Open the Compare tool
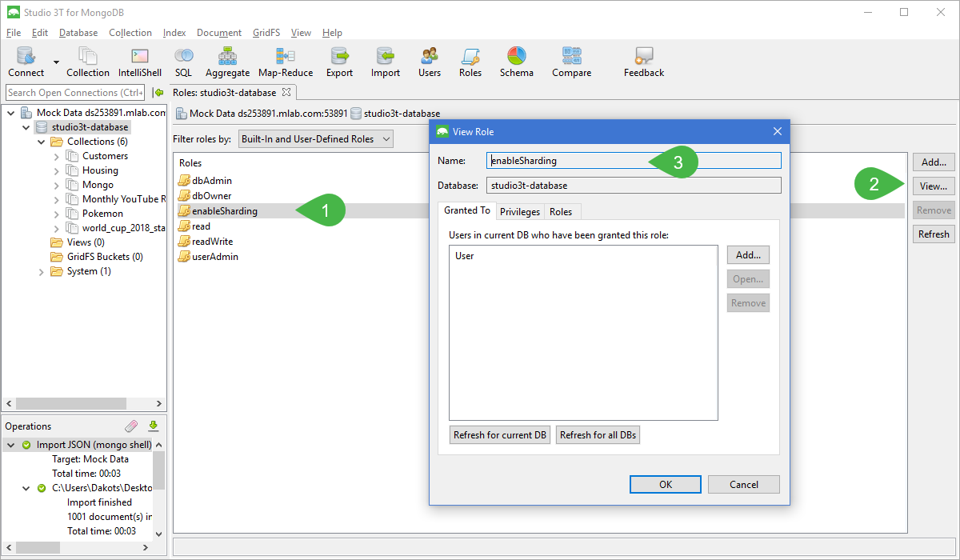The width and height of the screenshot is (960, 560). tap(571, 62)
